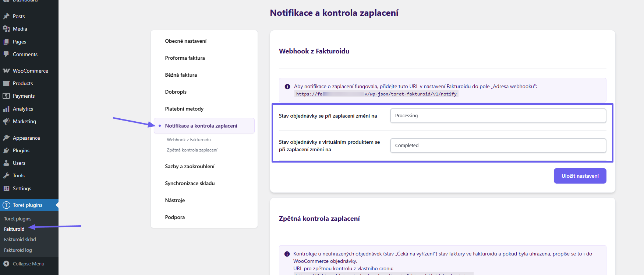The width and height of the screenshot is (644, 275).
Task: Open the Media menu
Action: 29,29
